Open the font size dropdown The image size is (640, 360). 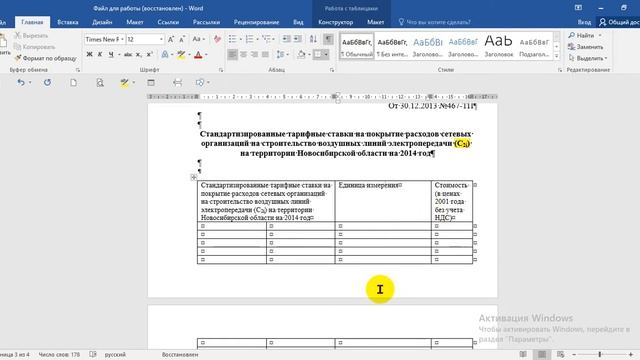(x=161, y=39)
